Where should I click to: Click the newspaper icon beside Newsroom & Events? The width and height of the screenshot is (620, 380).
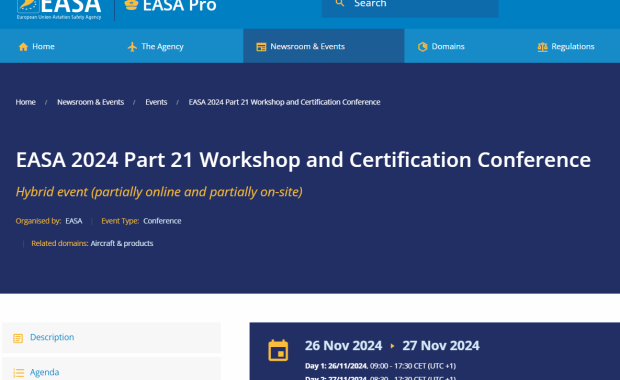261,47
